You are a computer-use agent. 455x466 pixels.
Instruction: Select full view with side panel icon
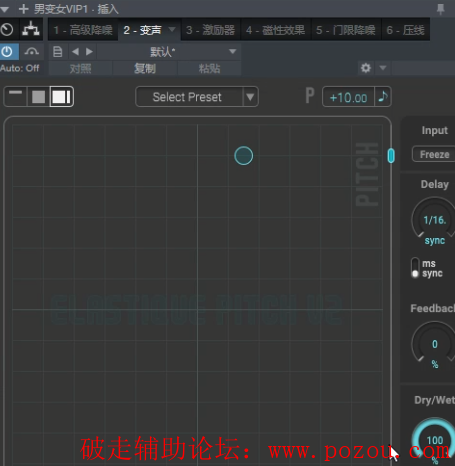pyautogui.click(x=61, y=97)
